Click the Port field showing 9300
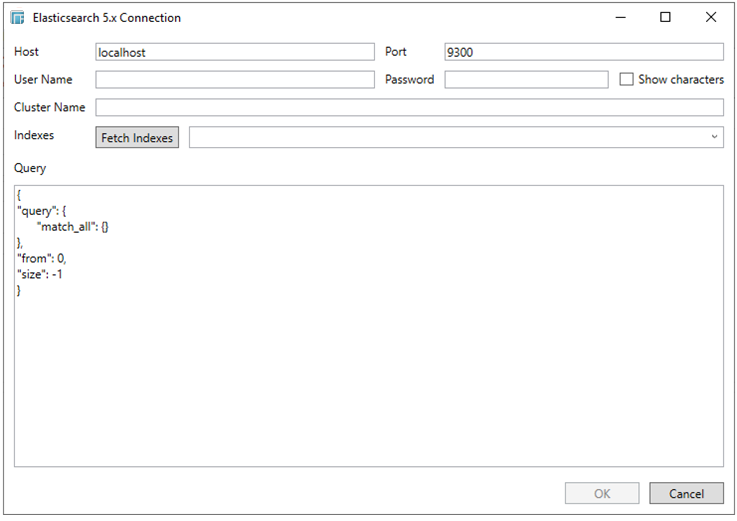Viewport: 737px width, 521px height. [x=583, y=52]
